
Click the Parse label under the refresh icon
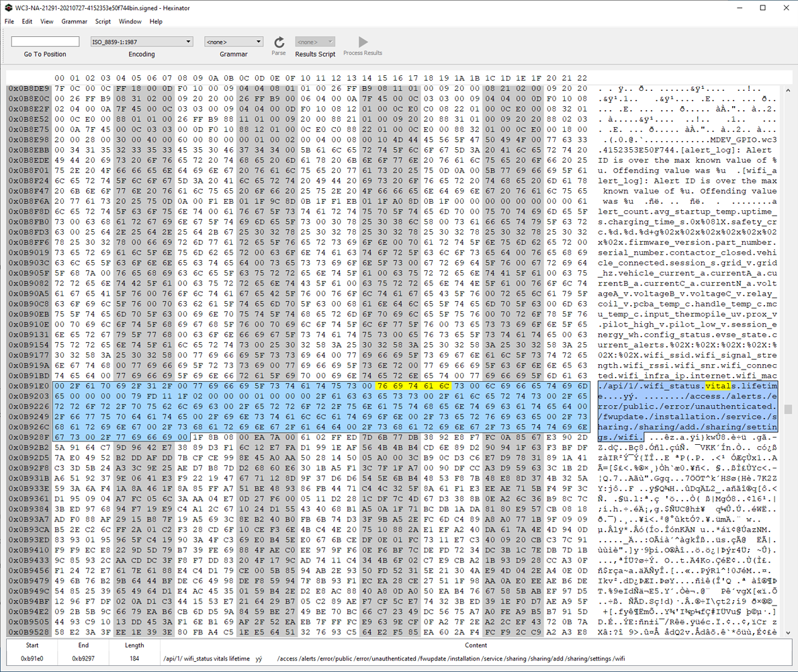point(278,53)
